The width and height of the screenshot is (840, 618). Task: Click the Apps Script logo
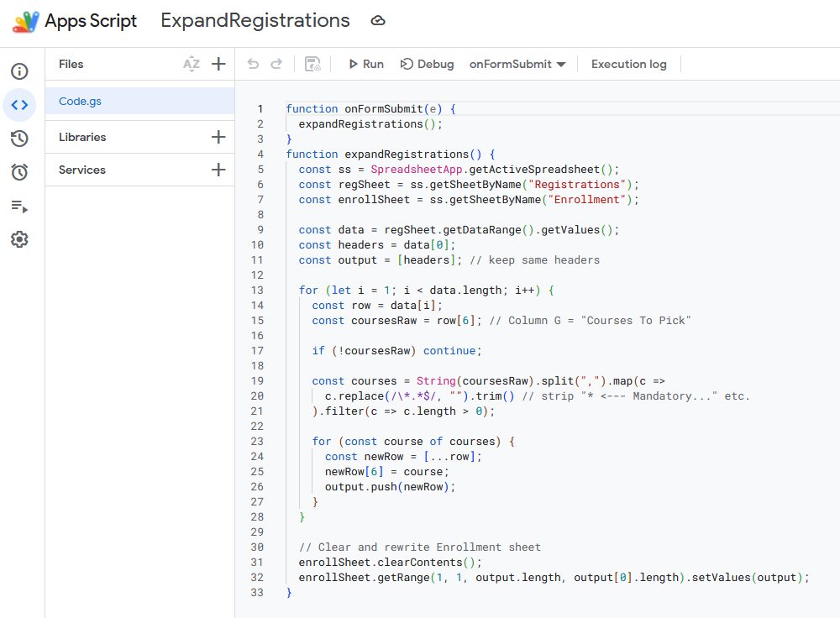pyautogui.click(x=25, y=21)
